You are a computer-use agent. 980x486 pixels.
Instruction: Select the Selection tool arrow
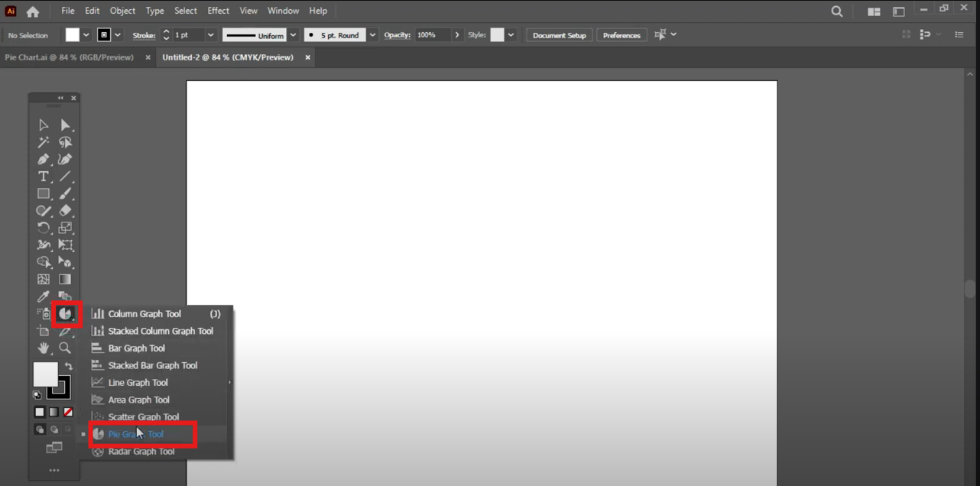point(44,125)
